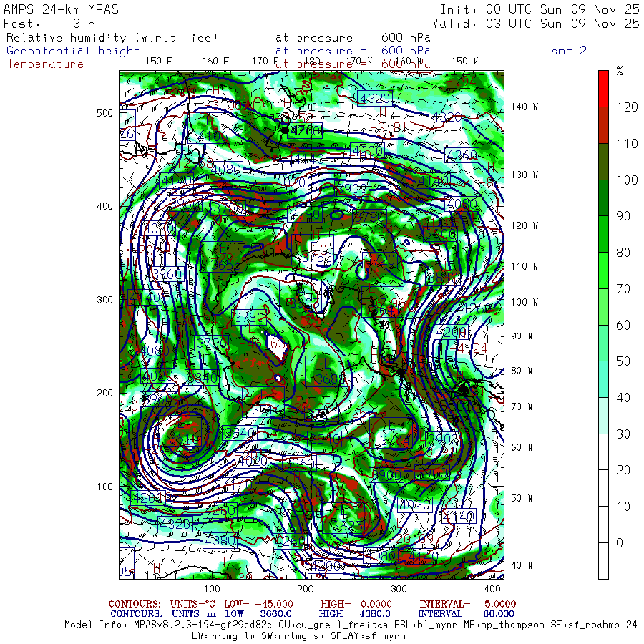Viewport: 644px width, 644px height.
Task: Pick the olive 100–110% humidity band
Action: click(x=603, y=161)
